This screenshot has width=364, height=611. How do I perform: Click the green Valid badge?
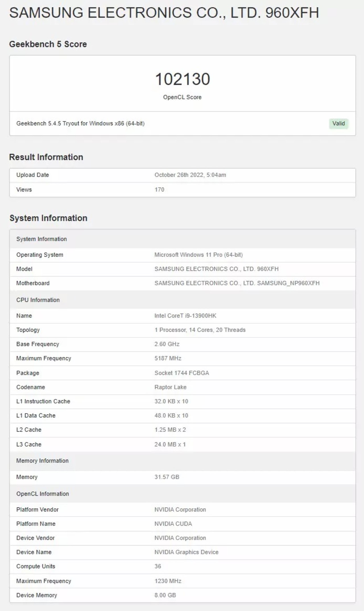coord(338,123)
